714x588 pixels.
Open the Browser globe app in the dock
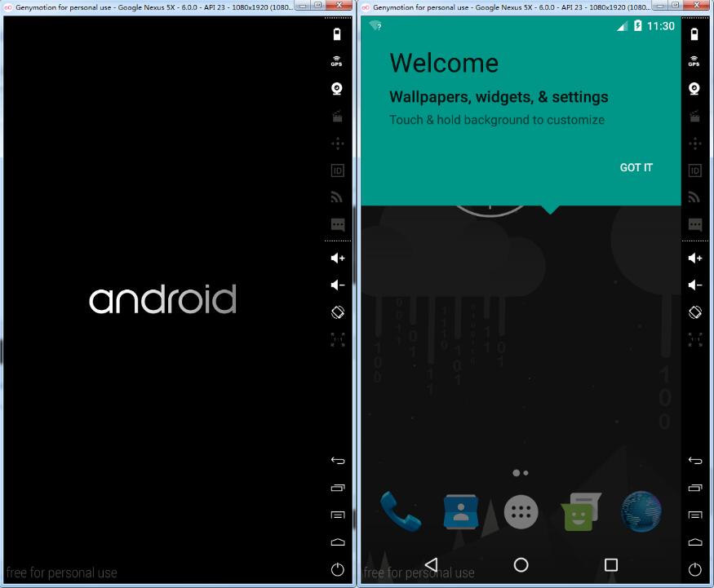pos(641,511)
